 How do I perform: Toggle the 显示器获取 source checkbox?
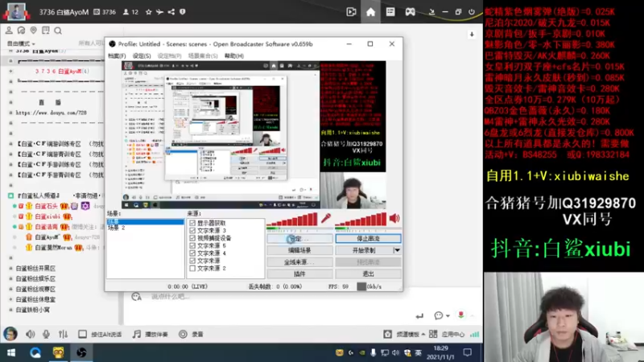click(x=192, y=223)
